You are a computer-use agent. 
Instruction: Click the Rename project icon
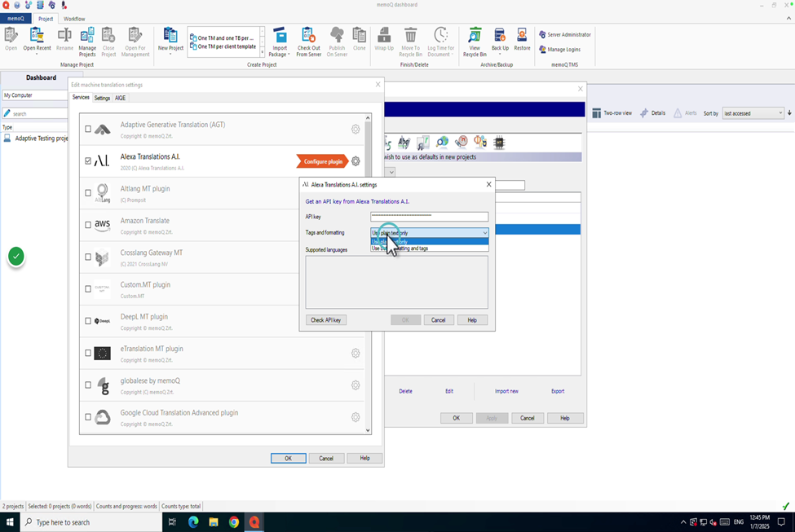tap(64, 40)
